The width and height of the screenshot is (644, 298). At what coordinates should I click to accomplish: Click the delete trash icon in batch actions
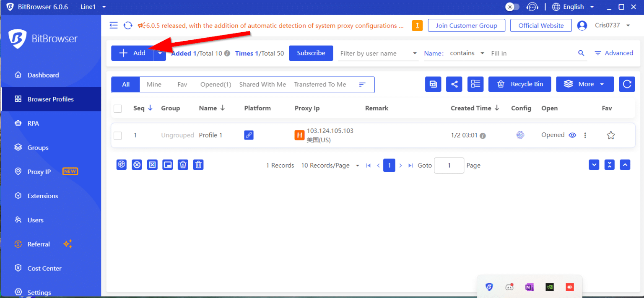click(198, 165)
